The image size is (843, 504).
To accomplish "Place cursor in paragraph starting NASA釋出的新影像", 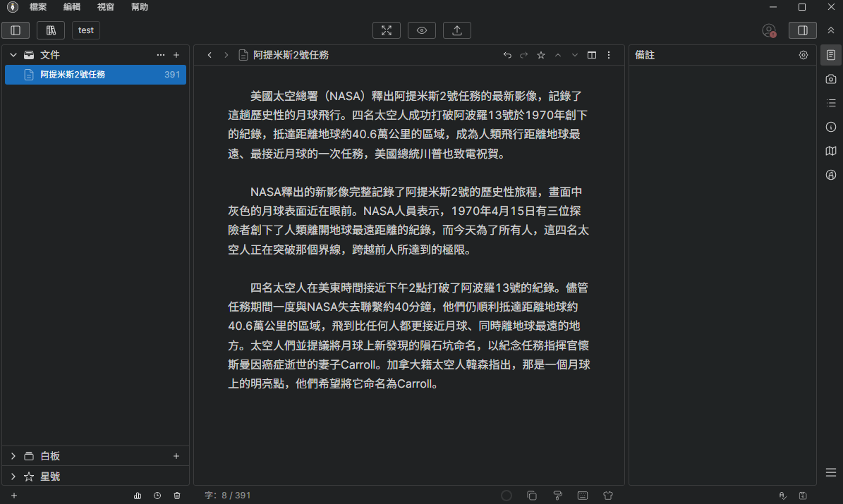I will coord(408,221).
